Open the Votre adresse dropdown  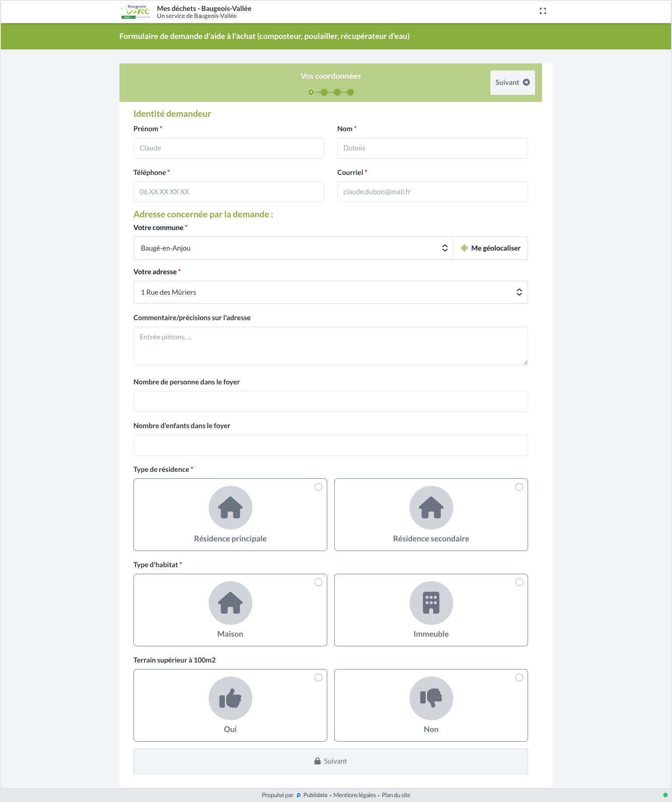(331, 293)
